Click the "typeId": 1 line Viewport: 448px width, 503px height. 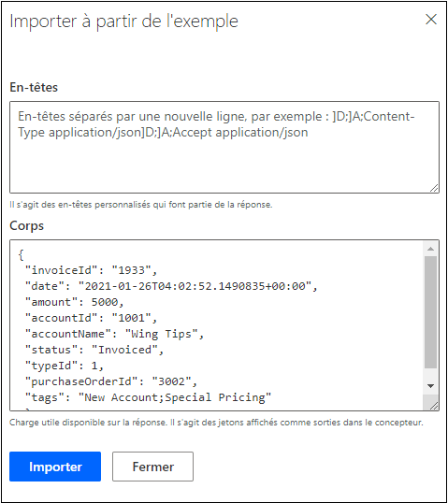(65, 366)
